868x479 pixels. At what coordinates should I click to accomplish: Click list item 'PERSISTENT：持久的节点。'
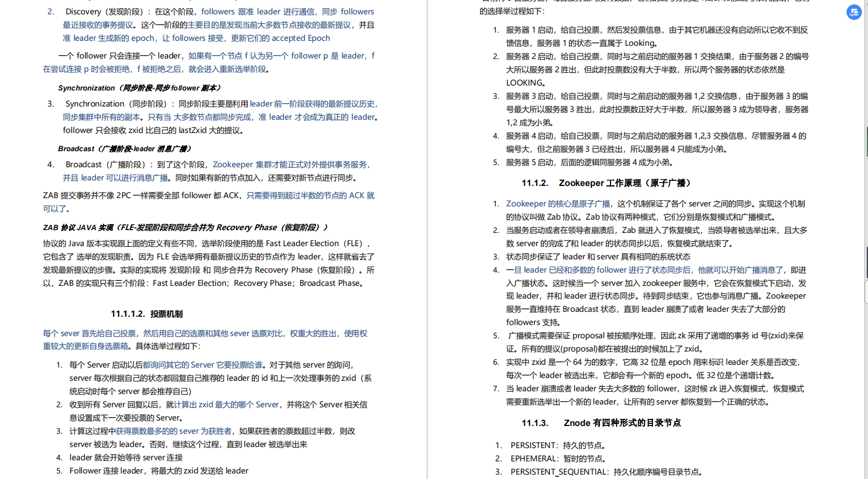click(x=558, y=445)
